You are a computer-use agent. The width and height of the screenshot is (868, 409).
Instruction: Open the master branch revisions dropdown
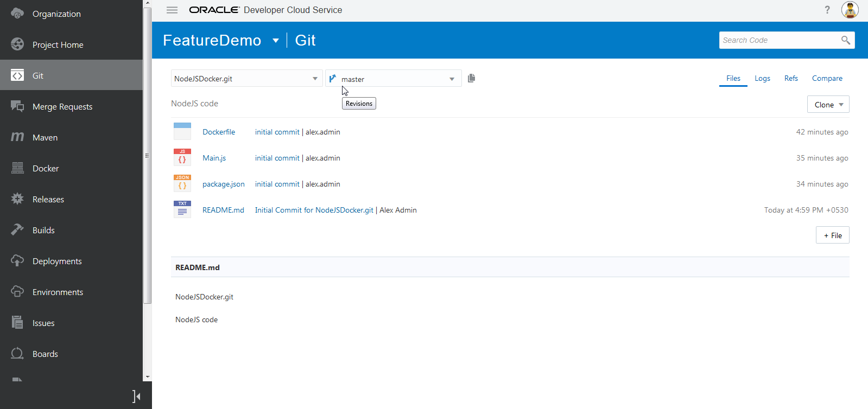[394, 79]
